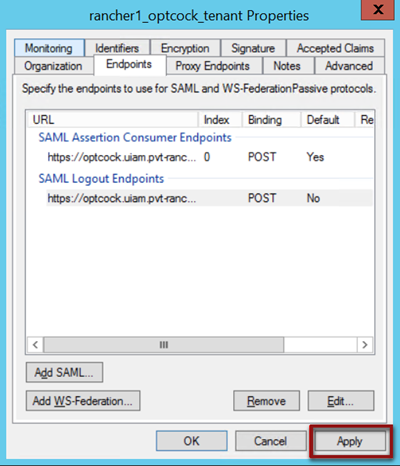Switch to the Monitoring tab
This screenshot has width=400, height=466.
49,48
